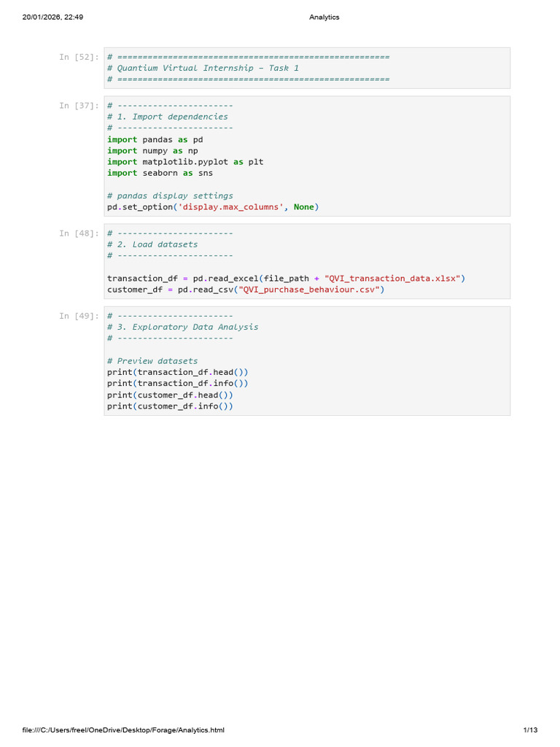Viewport: 560px width, 747px height.
Task: Click the print(customer_df.head()) line
Action: coord(170,395)
